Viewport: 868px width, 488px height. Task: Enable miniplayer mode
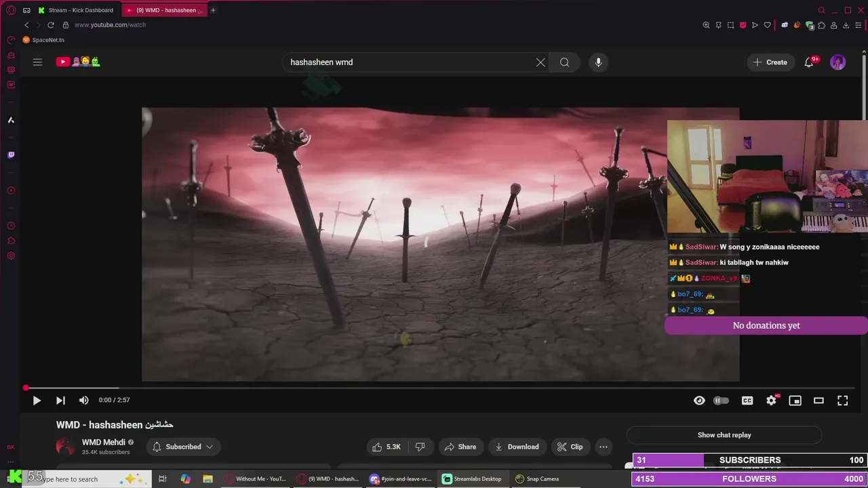795,401
